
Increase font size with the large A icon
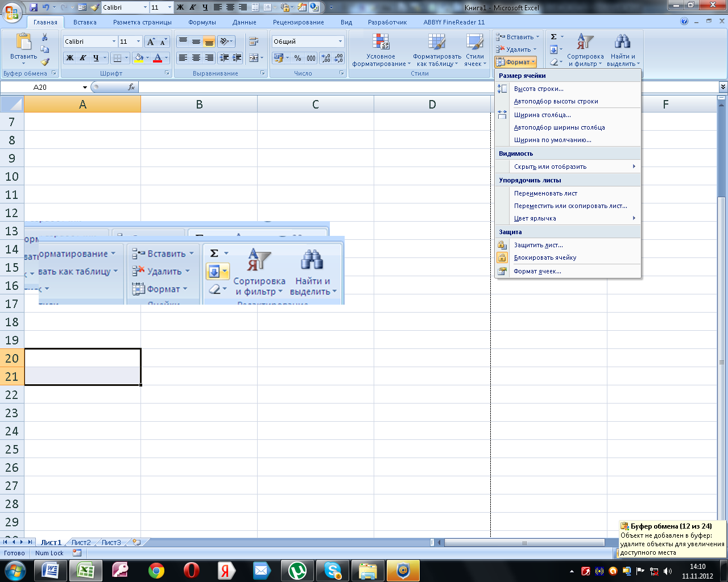(151, 41)
